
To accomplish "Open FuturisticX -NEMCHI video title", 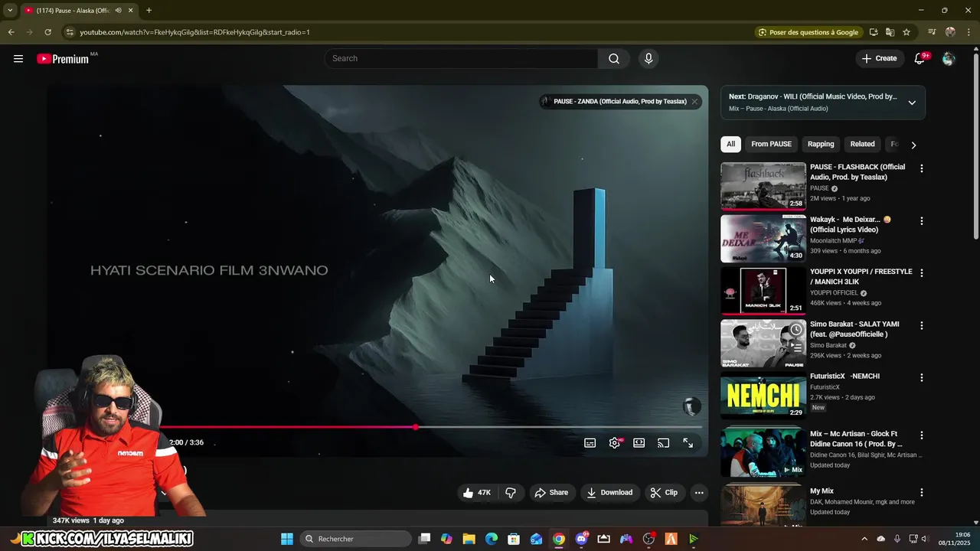I will point(844,377).
